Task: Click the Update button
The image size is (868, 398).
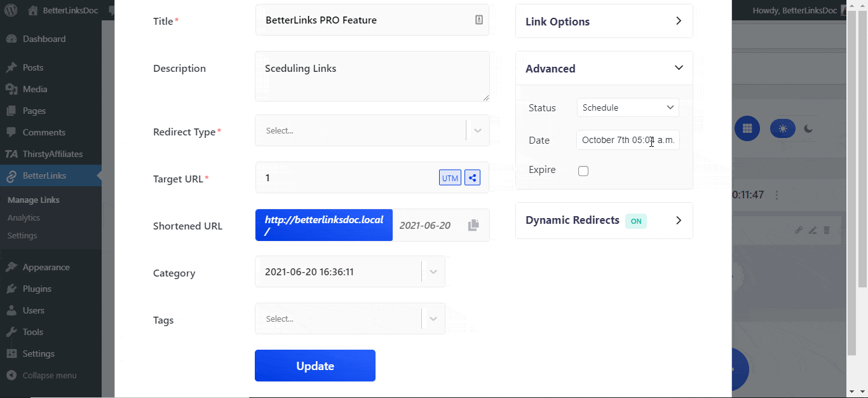Action: tap(315, 366)
